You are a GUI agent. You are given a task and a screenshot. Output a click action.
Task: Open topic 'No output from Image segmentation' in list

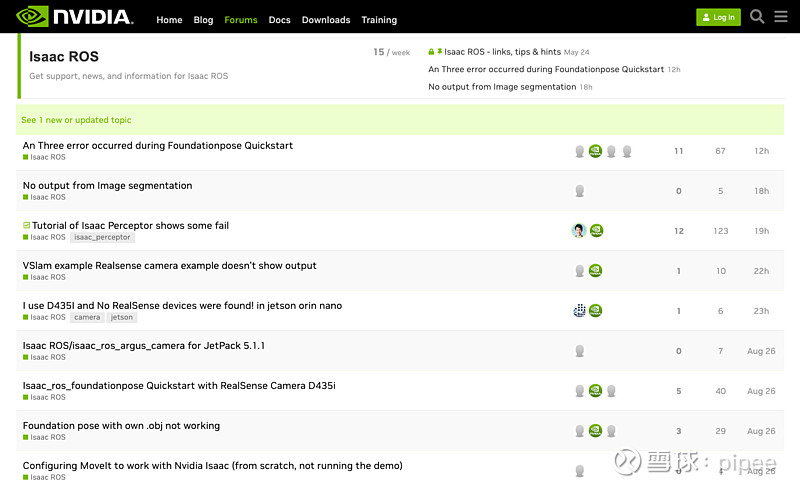click(108, 186)
